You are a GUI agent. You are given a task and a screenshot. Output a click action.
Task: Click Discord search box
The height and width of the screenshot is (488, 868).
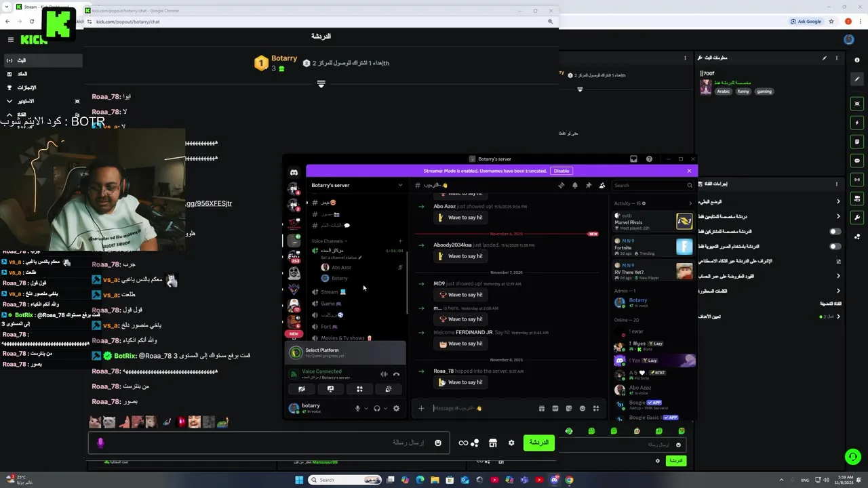coord(652,185)
